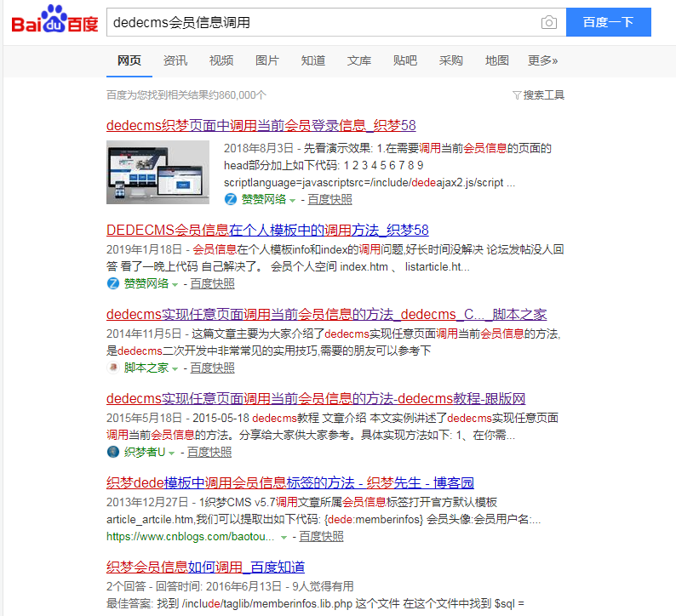Click the 百度一下 search button
Image resolution: width=676 pixels, height=616 pixels.
tap(608, 22)
